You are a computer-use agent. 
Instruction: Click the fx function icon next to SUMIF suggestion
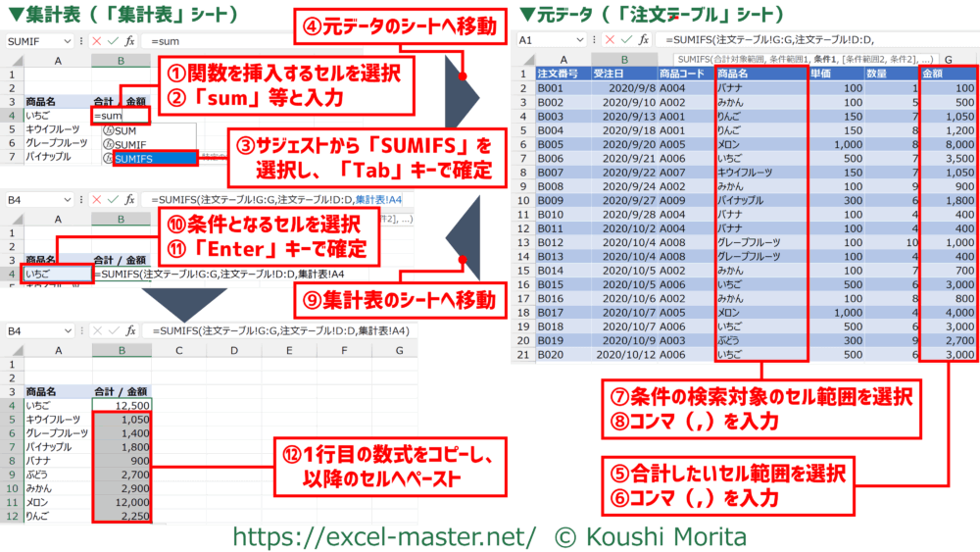pyautogui.click(x=107, y=144)
